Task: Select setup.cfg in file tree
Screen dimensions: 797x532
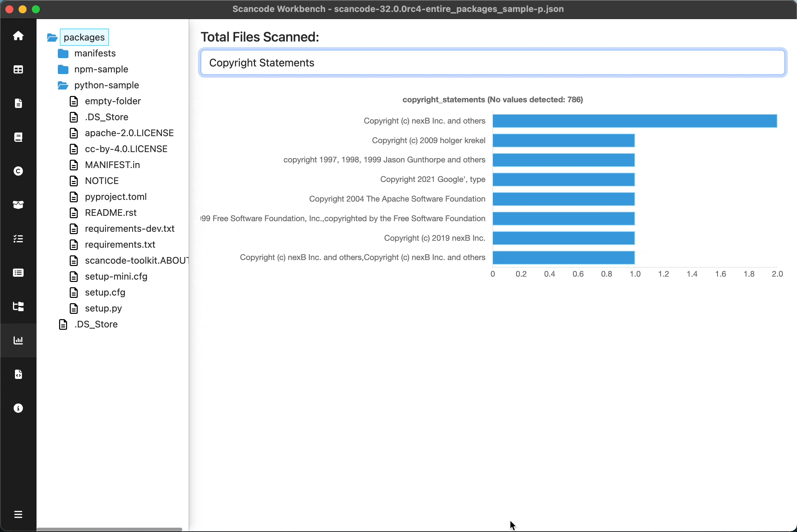Action: (x=105, y=293)
